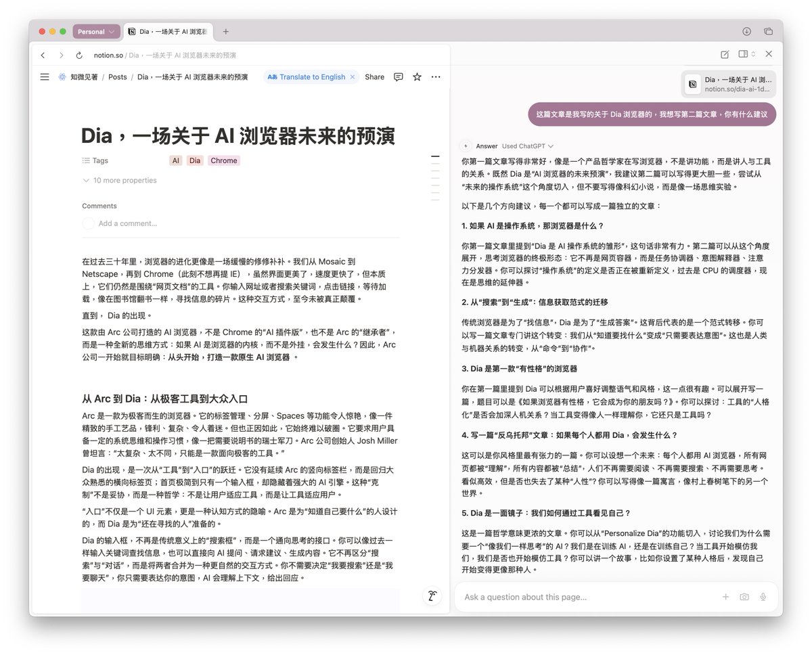The height and width of the screenshot is (655, 812).
Task: Select the Chrome tag
Action: click(223, 161)
